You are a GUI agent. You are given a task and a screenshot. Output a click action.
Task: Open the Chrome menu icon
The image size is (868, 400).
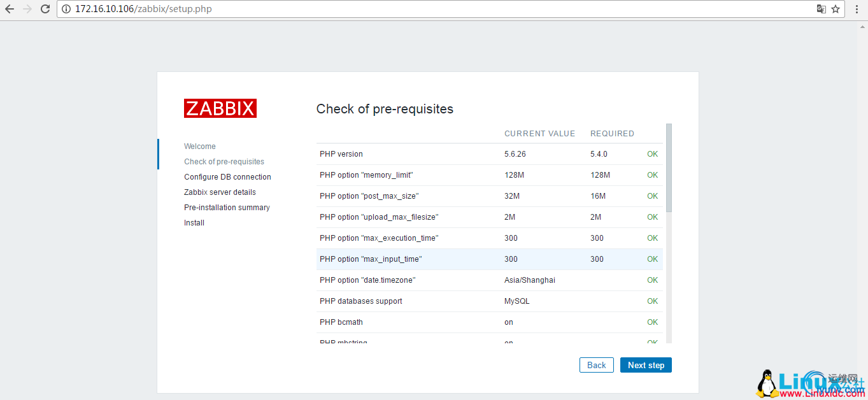(x=857, y=9)
